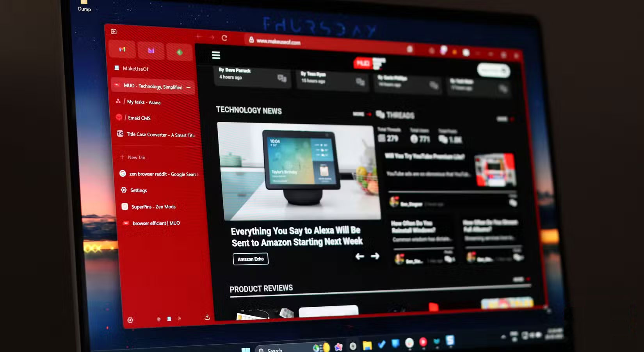
Task: Go back with the back arrow
Action: point(199,37)
